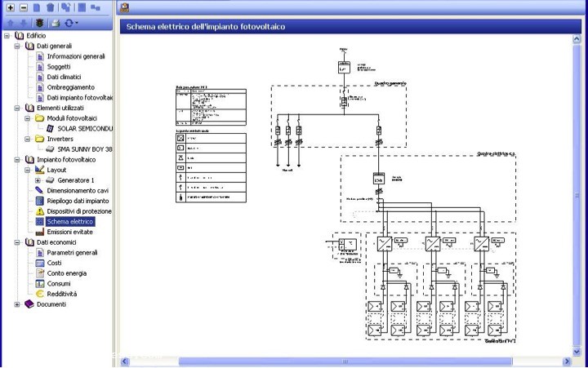
Task: Click the expand-all plus icon in toolbar
Action: point(10,7)
